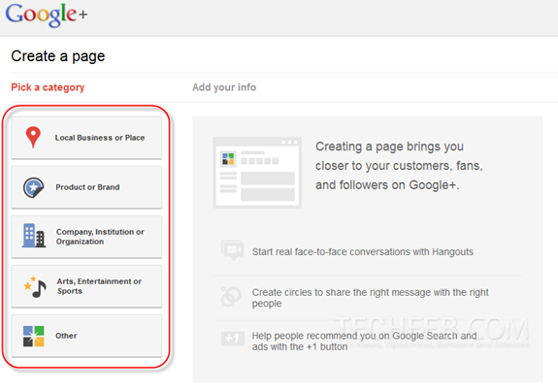
Task: Choose Arts, Entertainment or Sports category
Action: (86, 286)
